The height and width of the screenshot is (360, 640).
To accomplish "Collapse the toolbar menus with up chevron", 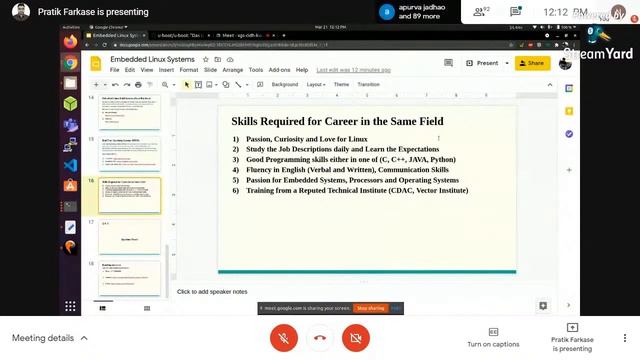I will tap(550, 85).
